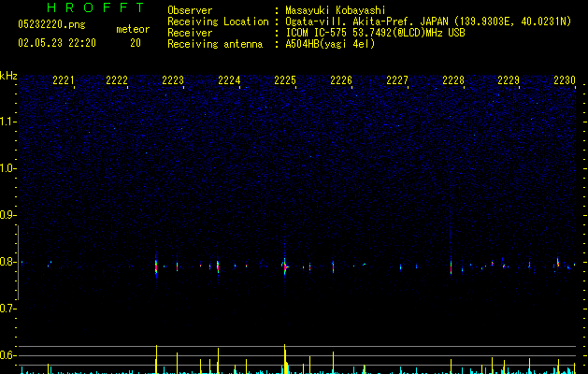Click the 2229 time marker
The image size is (588, 374).
point(509,80)
